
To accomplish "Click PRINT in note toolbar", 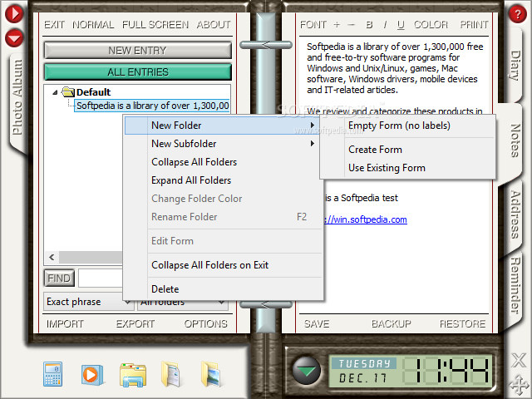I will (x=474, y=25).
